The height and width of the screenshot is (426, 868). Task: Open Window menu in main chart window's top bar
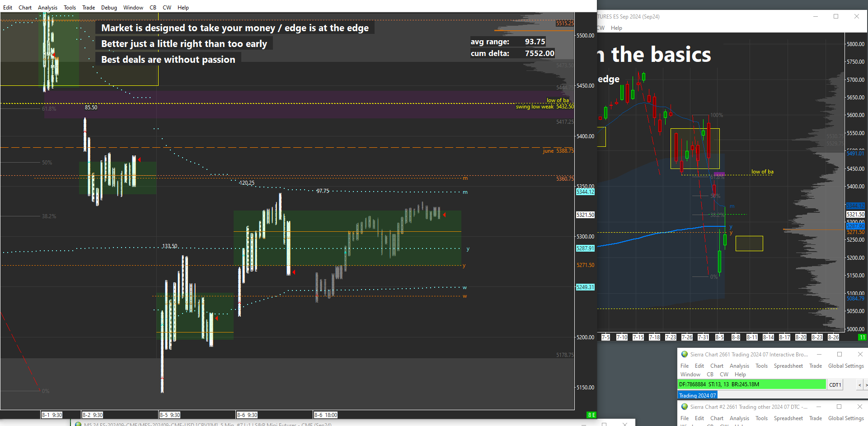133,8
